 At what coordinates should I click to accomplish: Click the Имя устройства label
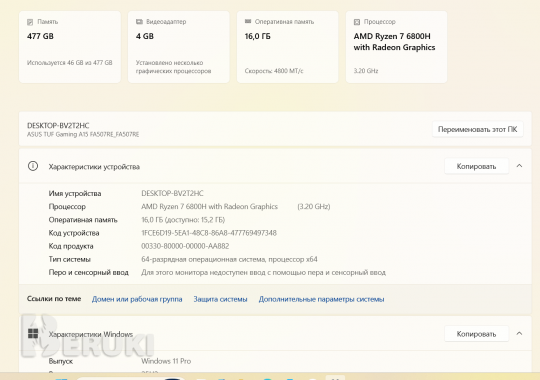75,193
